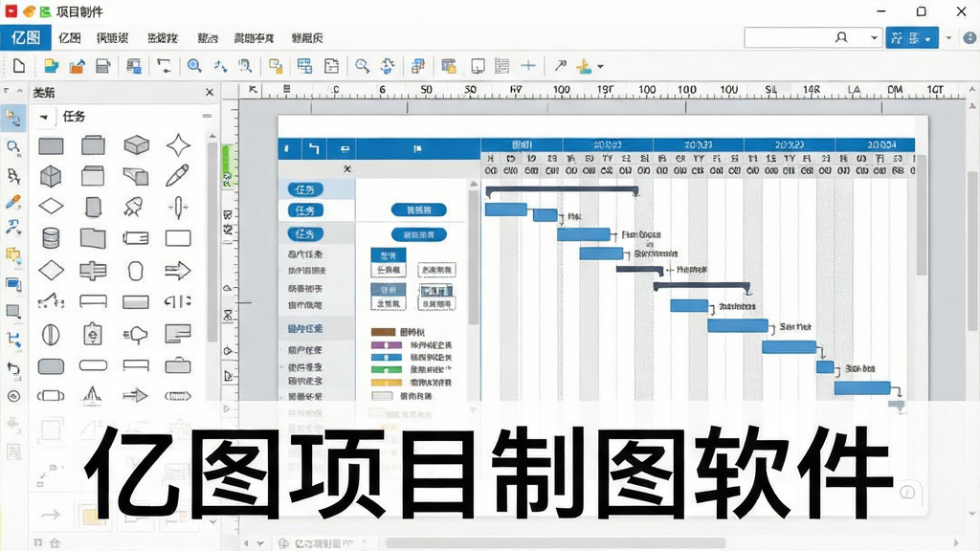
Task: Click the orange folder with blue arrow
Action: tap(77, 66)
